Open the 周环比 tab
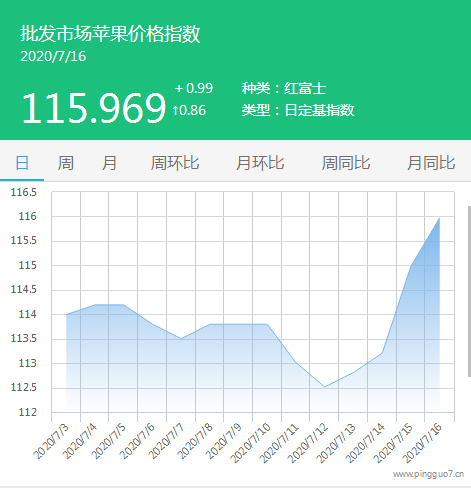Viewport: 471px width, 488px height. pos(175,163)
